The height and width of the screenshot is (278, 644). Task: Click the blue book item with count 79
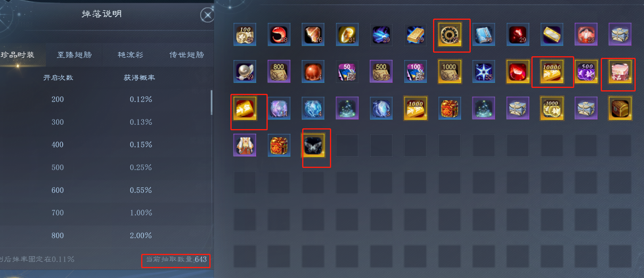[484, 34]
